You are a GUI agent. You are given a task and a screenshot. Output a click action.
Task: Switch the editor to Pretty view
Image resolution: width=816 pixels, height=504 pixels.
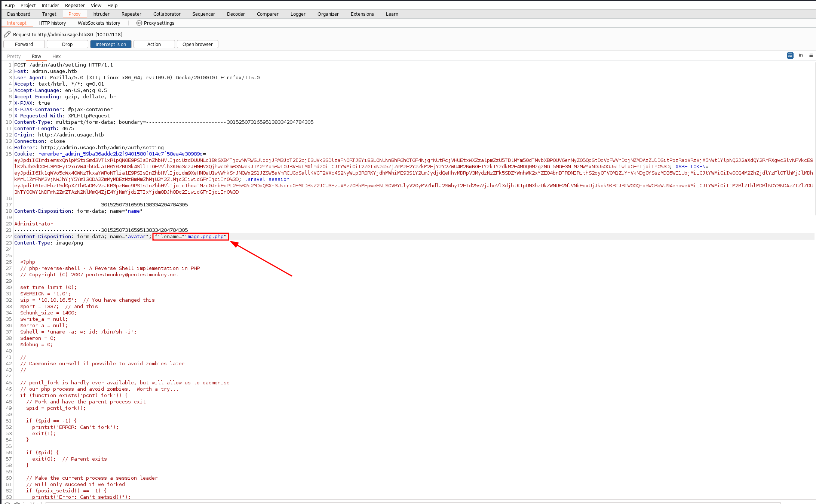point(14,56)
